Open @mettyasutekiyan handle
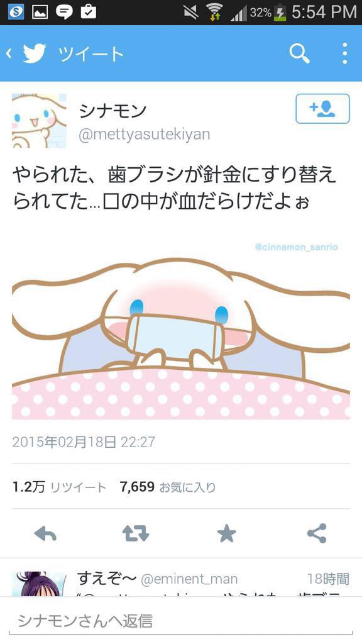The image size is (362, 644). [144, 135]
